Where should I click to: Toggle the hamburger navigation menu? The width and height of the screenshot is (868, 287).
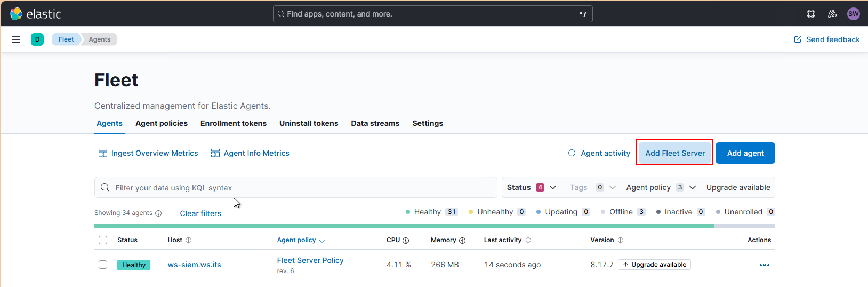[16, 39]
